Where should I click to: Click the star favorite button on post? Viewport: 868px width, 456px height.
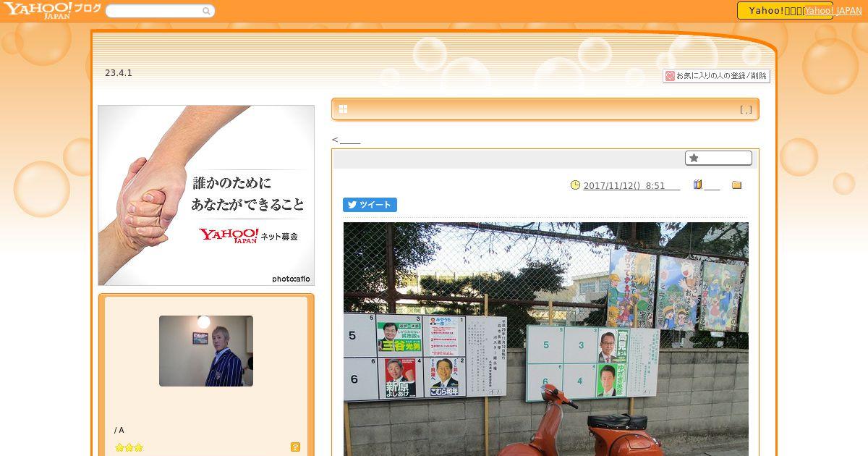tap(718, 158)
